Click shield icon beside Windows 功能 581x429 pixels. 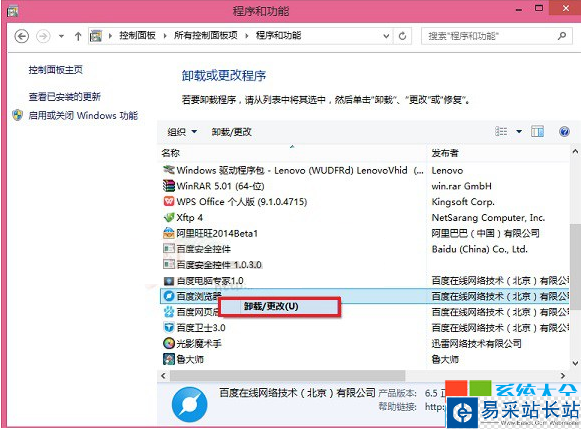pos(17,115)
